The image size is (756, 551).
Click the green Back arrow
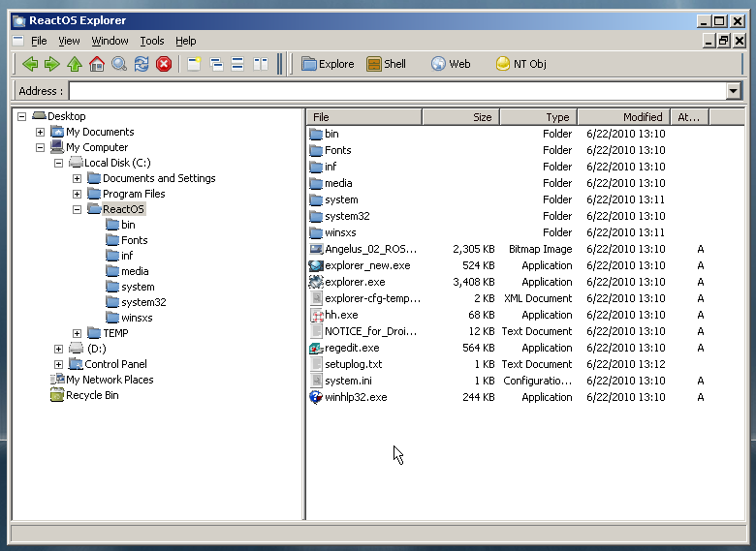[x=29, y=64]
